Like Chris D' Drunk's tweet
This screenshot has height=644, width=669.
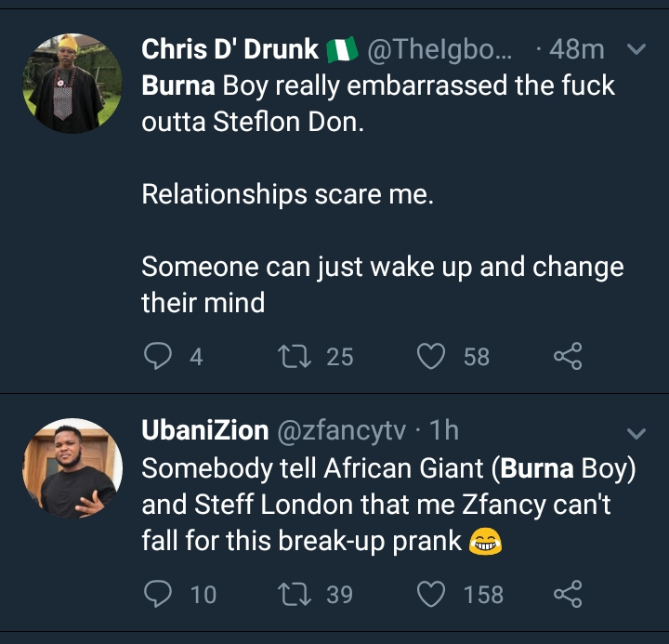(430, 356)
